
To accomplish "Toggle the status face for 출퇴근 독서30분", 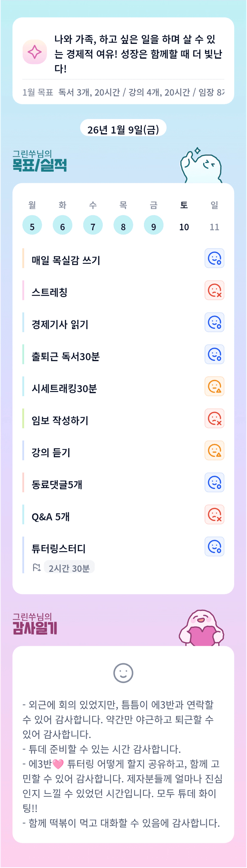I will (x=214, y=355).
